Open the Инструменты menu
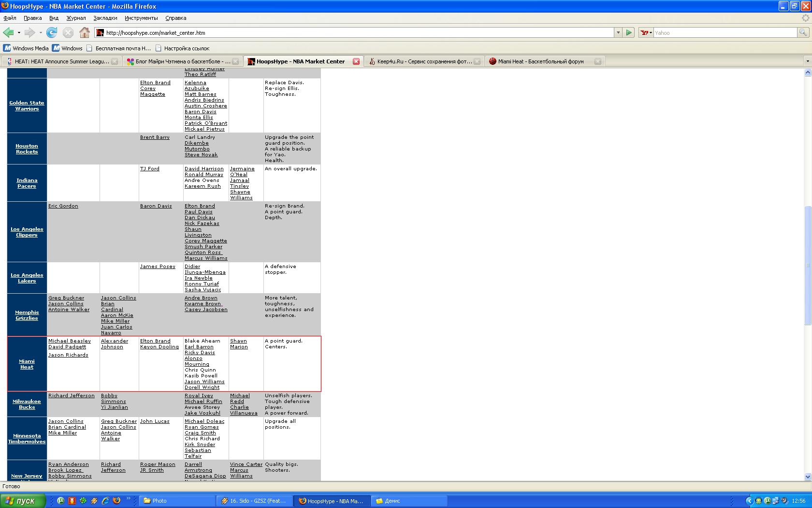The height and width of the screenshot is (508, 812). coord(141,18)
